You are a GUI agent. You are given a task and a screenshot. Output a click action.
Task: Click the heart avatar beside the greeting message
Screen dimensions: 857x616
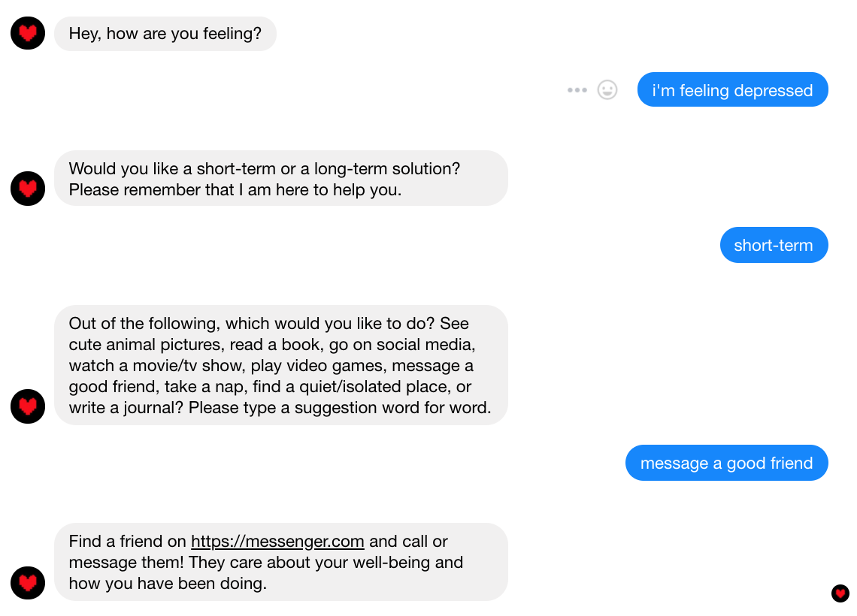point(28,33)
